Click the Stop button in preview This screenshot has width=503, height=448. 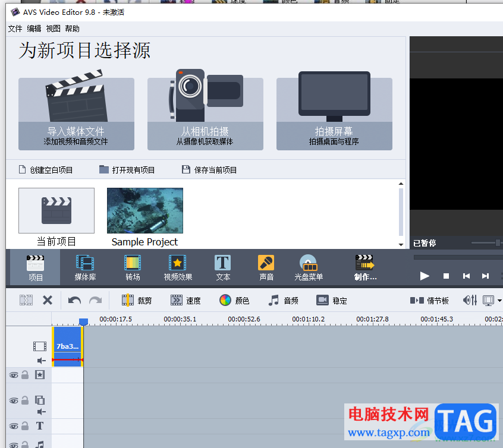[x=446, y=276]
